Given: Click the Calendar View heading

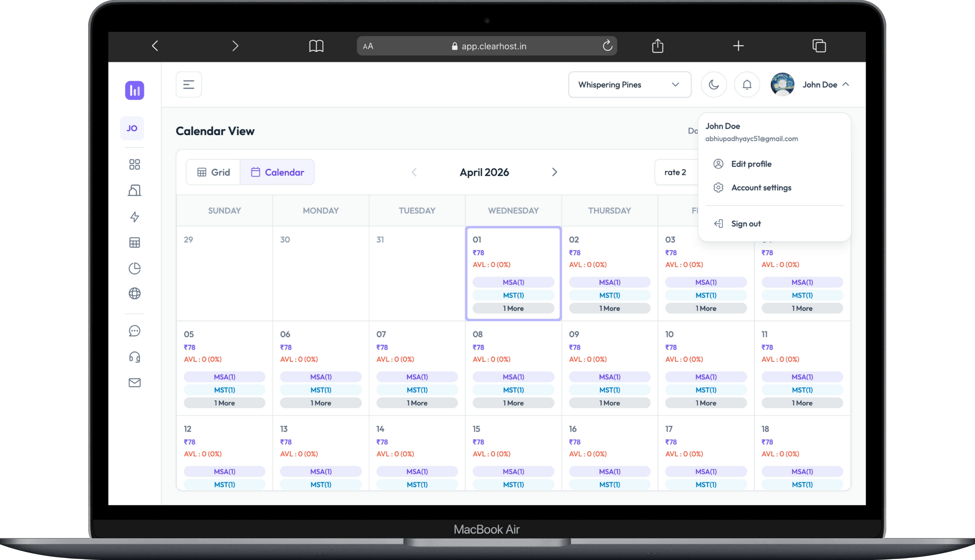Looking at the screenshot, I should coord(215,131).
